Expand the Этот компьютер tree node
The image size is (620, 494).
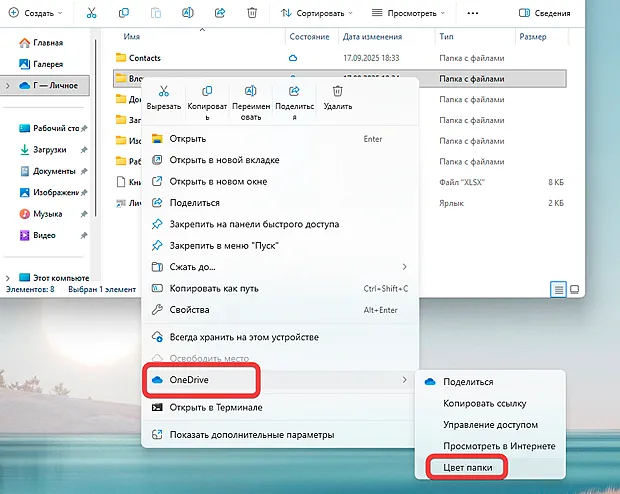coord(7,278)
